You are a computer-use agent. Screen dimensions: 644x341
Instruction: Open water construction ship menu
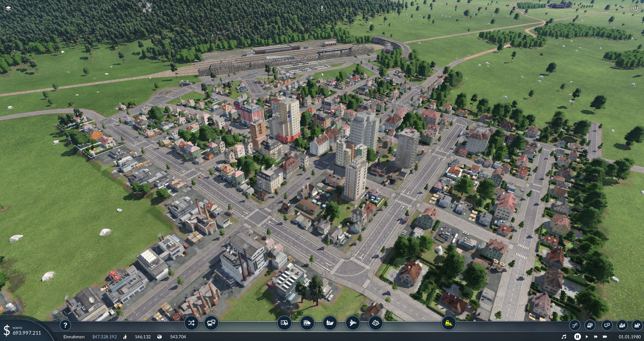(330, 323)
